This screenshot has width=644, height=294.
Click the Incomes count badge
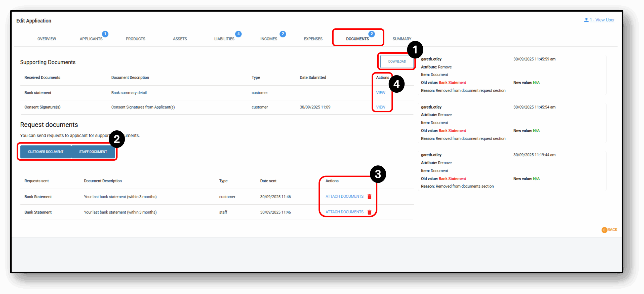coord(283,34)
